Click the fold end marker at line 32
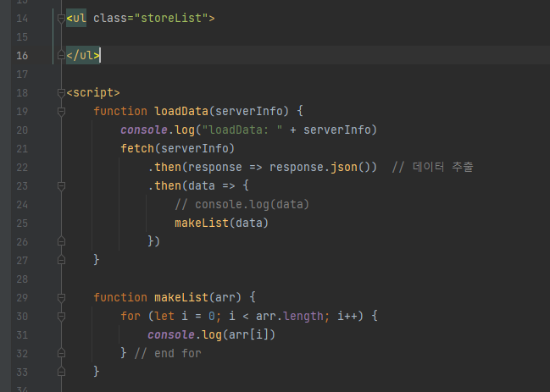The height and width of the screenshot is (392, 550). [x=61, y=353]
